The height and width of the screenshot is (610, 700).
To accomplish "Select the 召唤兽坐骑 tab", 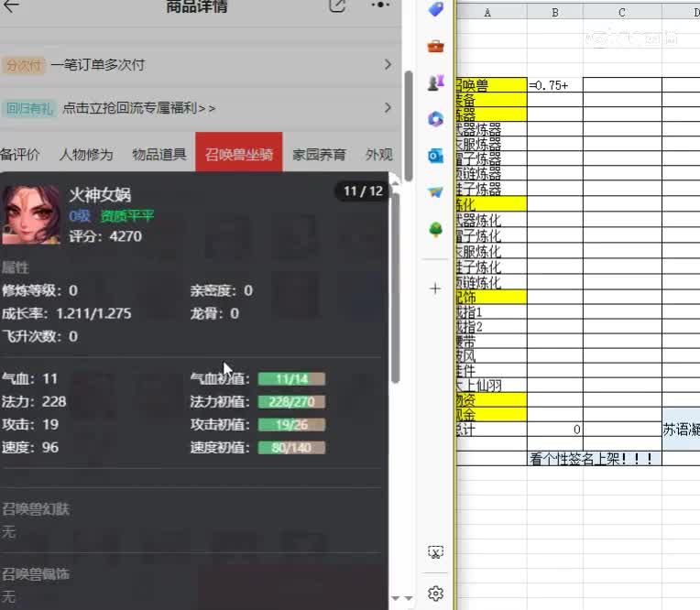I will pyautogui.click(x=239, y=152).
